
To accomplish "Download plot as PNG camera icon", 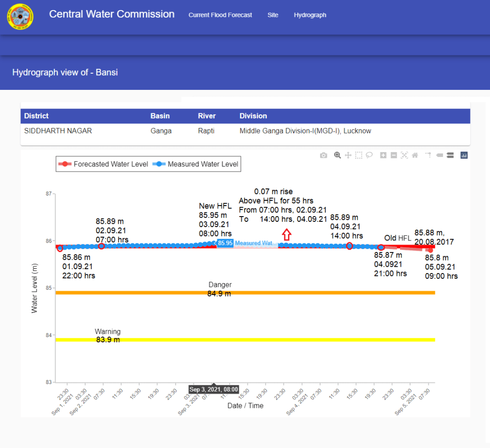I will click(x=324, y=155).
